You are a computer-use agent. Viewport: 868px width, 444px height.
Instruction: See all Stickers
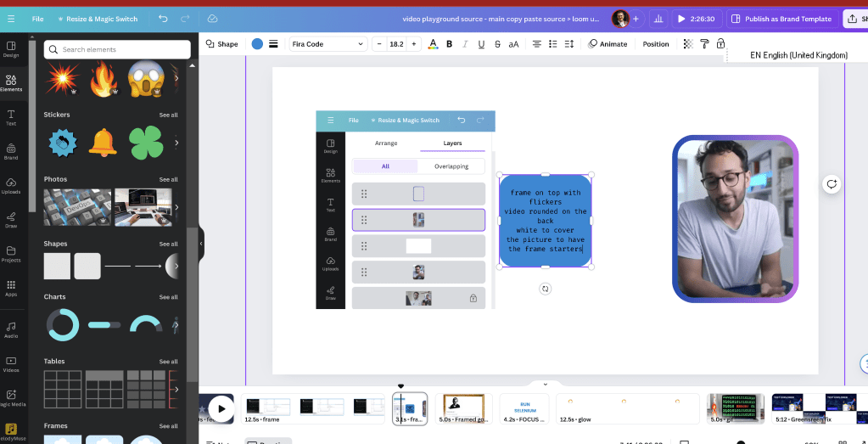pos(168,115)
